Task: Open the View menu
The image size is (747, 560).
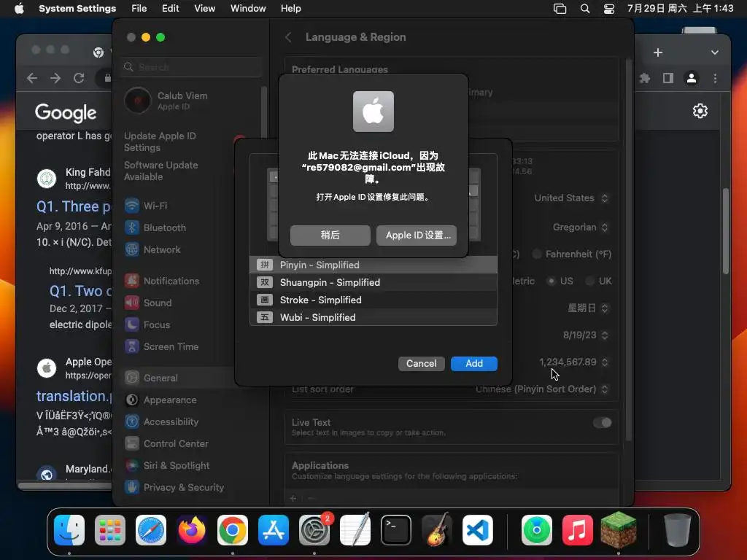Action: [204, 9]
